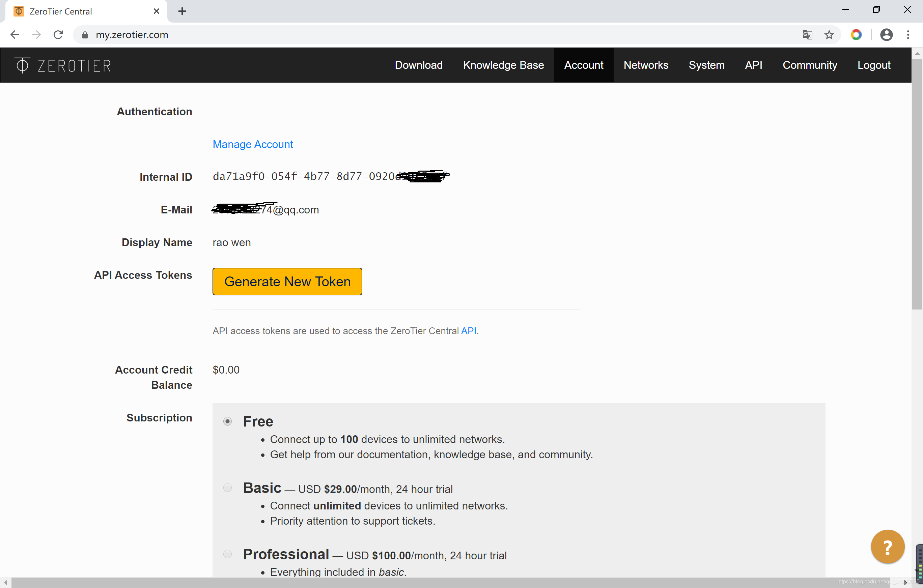
Task: Click the 'Subscription' label
Action: (160, 417)
